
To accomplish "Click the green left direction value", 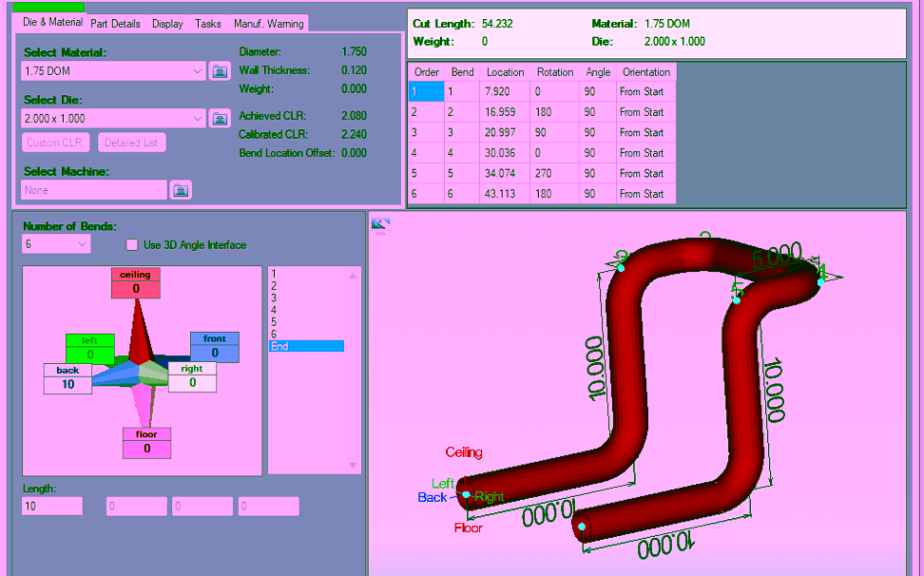I will pos(89,355).
